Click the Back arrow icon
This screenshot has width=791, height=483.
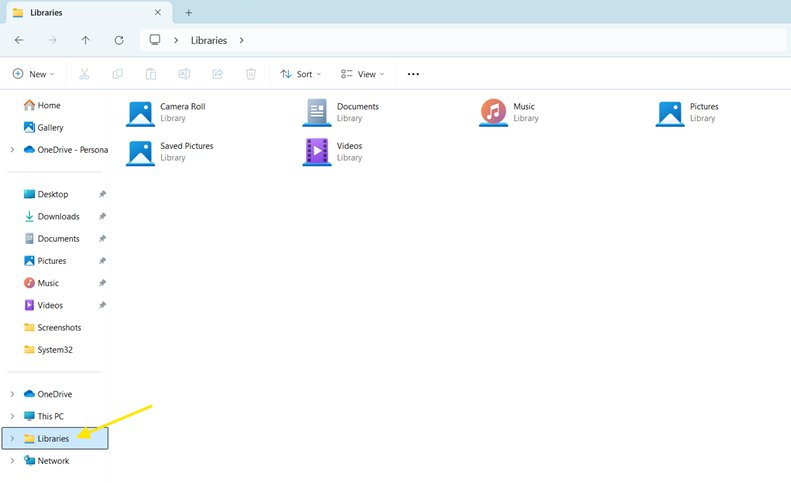(x=19, y=40)
